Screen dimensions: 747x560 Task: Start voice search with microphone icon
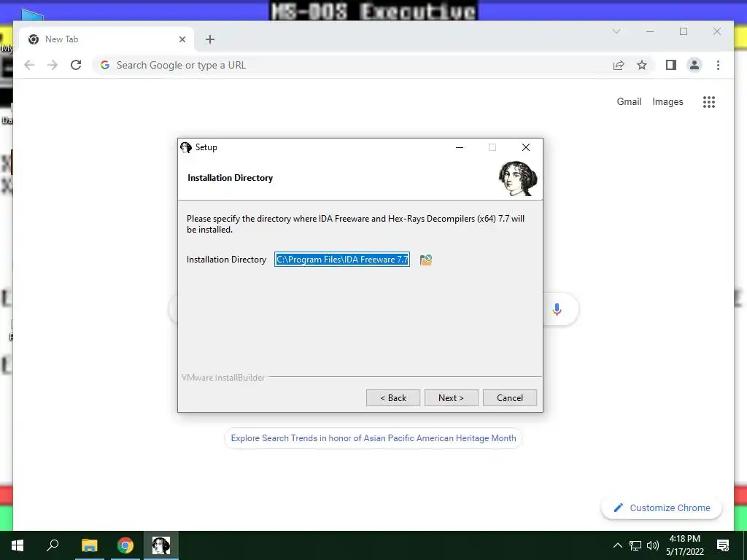[x=557, y=309]
